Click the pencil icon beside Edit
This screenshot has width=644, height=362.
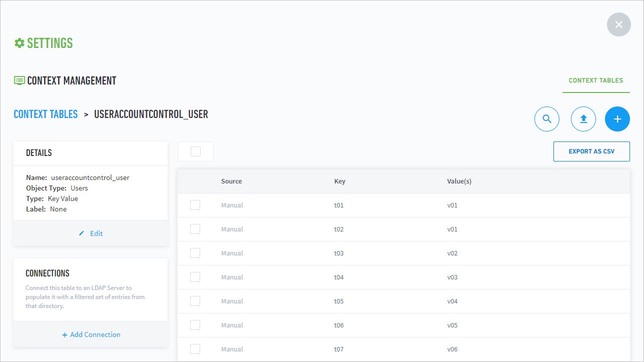pyautogui.click(x=82, y=233)
